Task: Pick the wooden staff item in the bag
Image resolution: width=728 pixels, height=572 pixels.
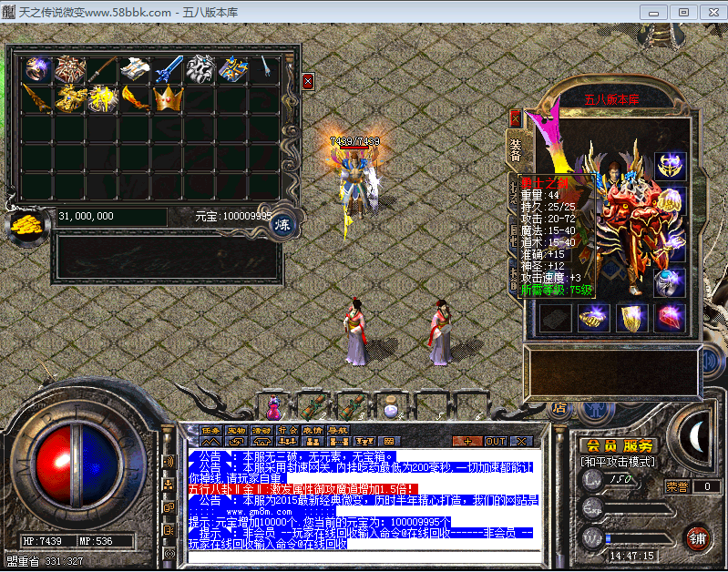Action: pos(102,69)
